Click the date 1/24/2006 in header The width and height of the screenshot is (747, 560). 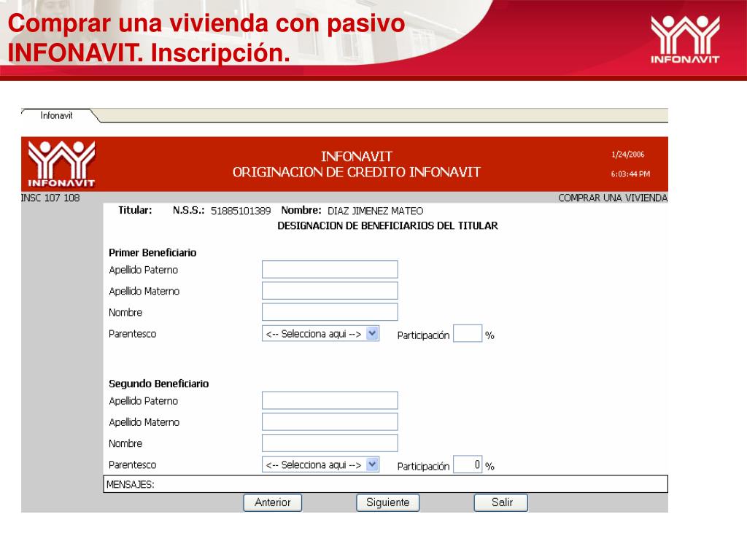628,155
